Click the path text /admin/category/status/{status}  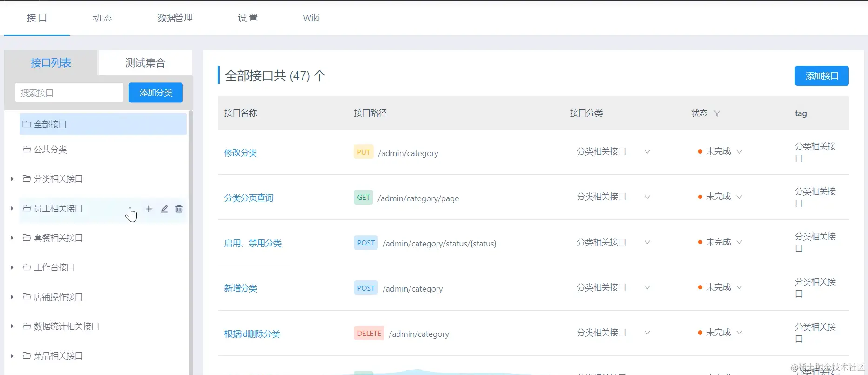(x=439, y=244)
